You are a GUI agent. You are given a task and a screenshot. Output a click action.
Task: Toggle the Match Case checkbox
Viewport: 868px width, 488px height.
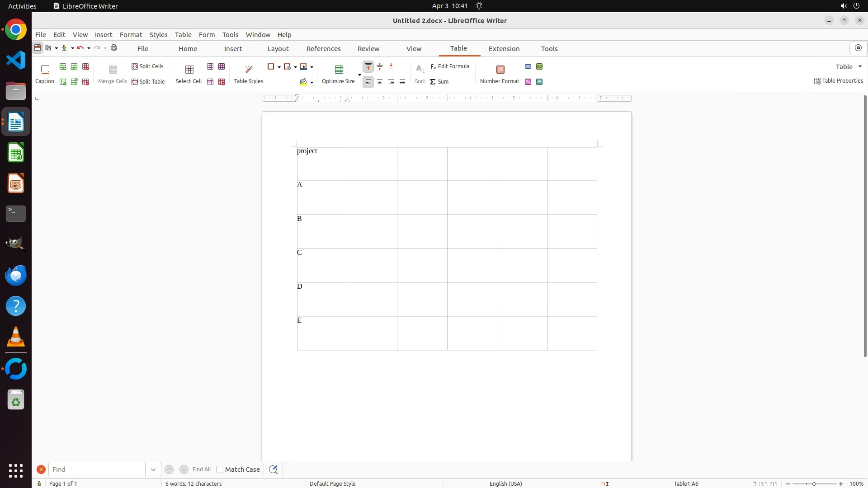(x=220, y=469)
